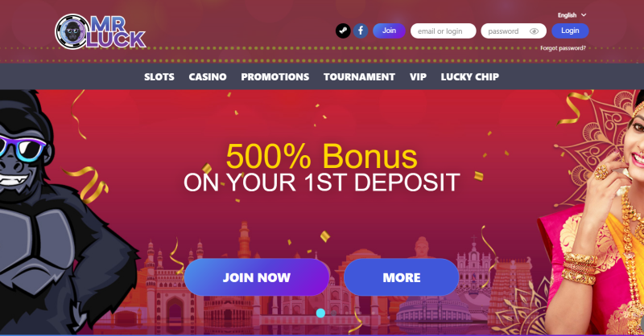Click the Mr Luck logo
Image resolution: width=644 pixels, height=336 pixels.
[100, 31]
